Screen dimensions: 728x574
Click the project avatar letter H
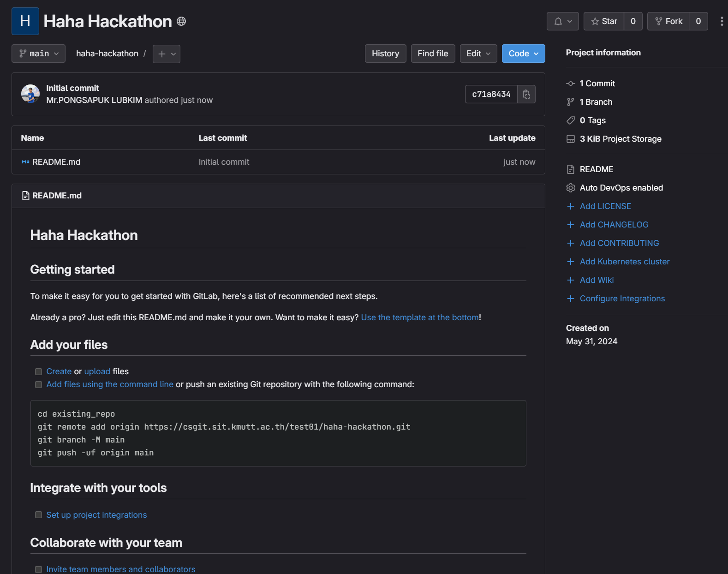coord(25,21)
